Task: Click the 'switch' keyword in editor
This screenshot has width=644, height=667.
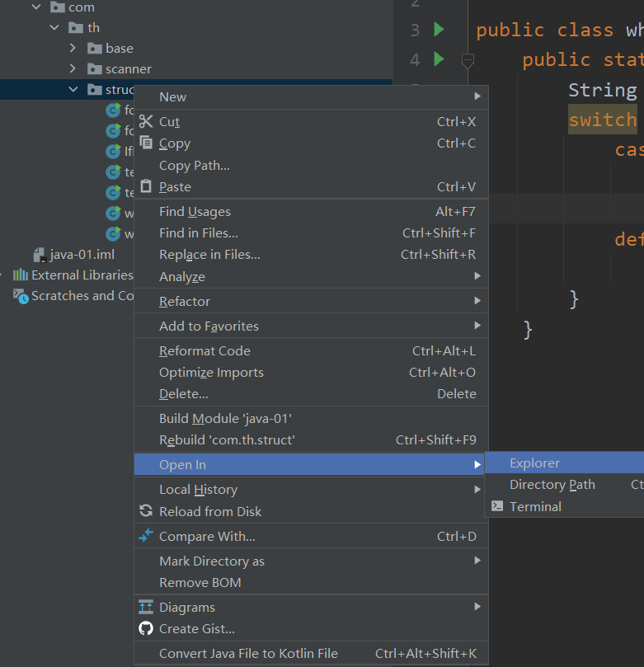Action: click(603, 120)
